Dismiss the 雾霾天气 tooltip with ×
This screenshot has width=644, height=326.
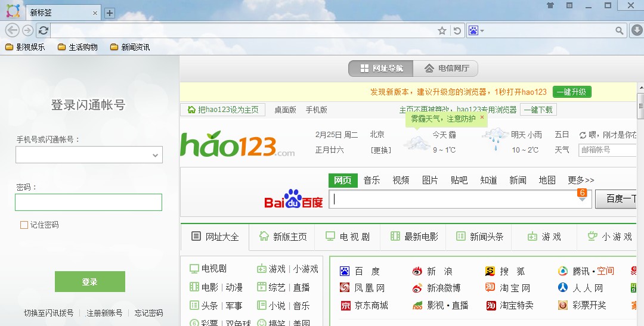click(x=482, y=117)
